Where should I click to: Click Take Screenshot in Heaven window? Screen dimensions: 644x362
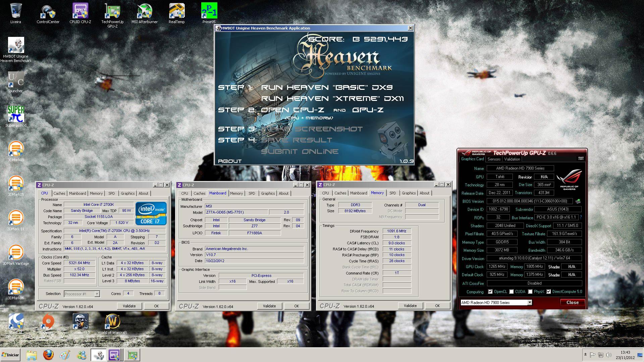(312, 129)
